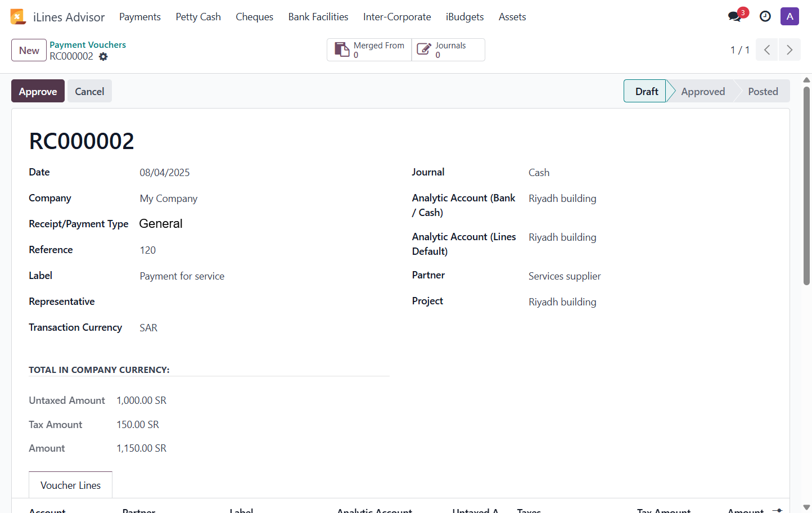Image resolution: width=812 pixels, height=513 pixels.
Task: Open the Project Riyadh building field
Action: click(x=562, y=302)
